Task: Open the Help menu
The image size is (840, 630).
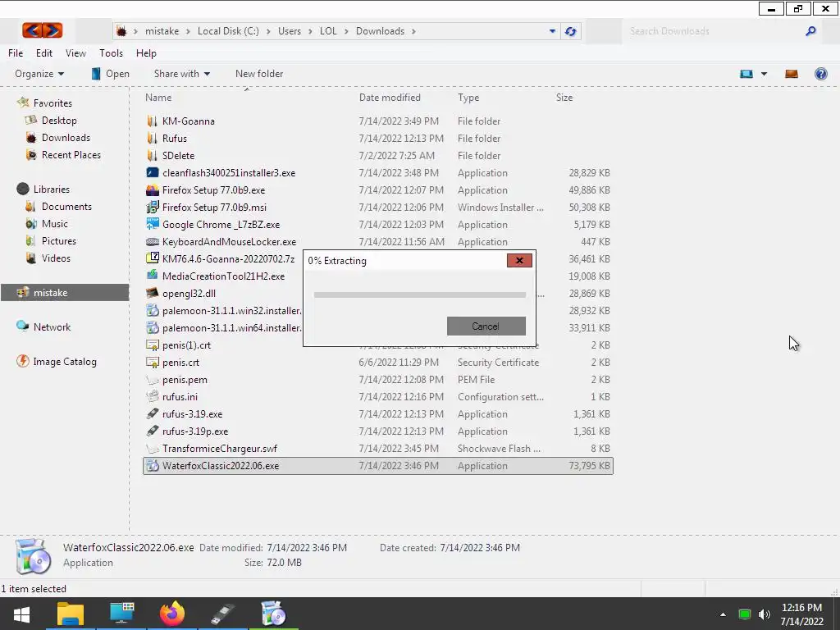Action: pos(146,53)
